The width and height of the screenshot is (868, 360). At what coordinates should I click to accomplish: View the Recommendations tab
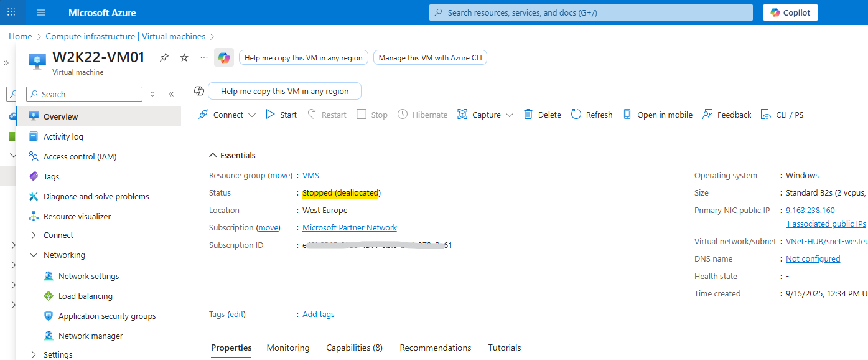coord(436,348)
